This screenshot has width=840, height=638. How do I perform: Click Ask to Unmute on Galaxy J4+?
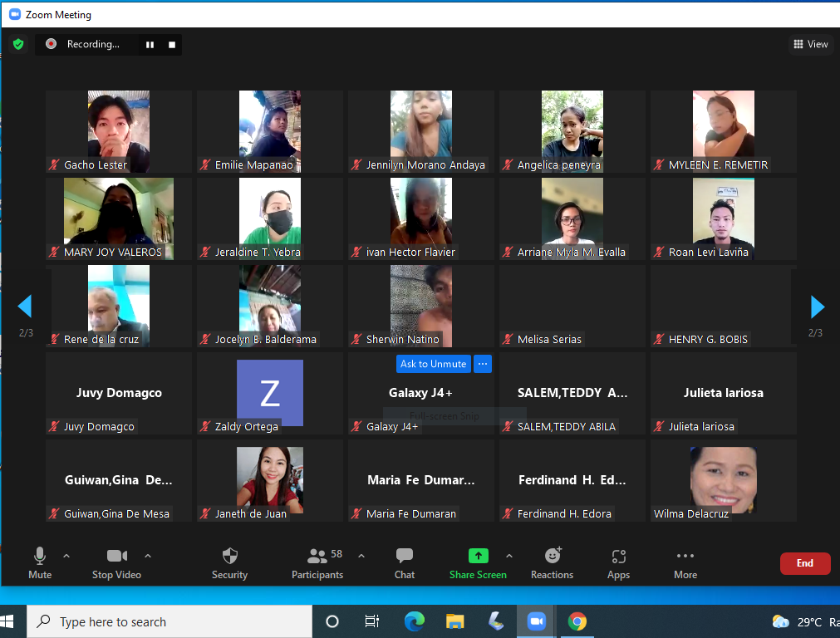433,364
